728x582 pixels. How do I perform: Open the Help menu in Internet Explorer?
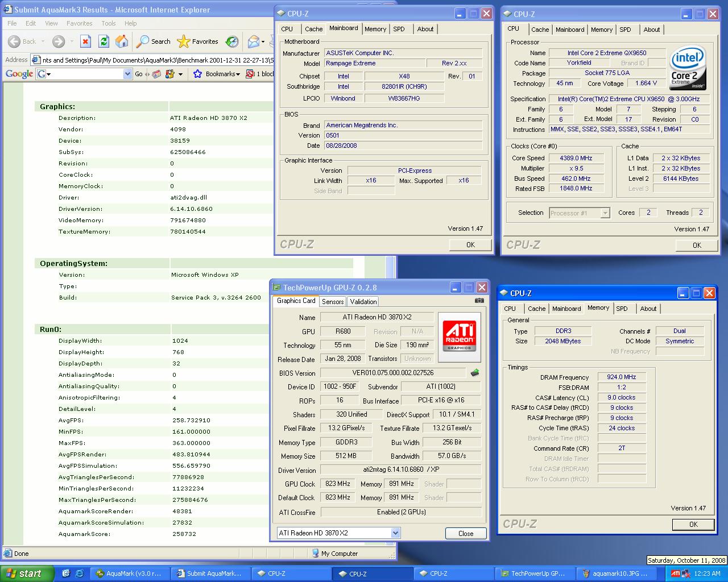pos(131,23)
